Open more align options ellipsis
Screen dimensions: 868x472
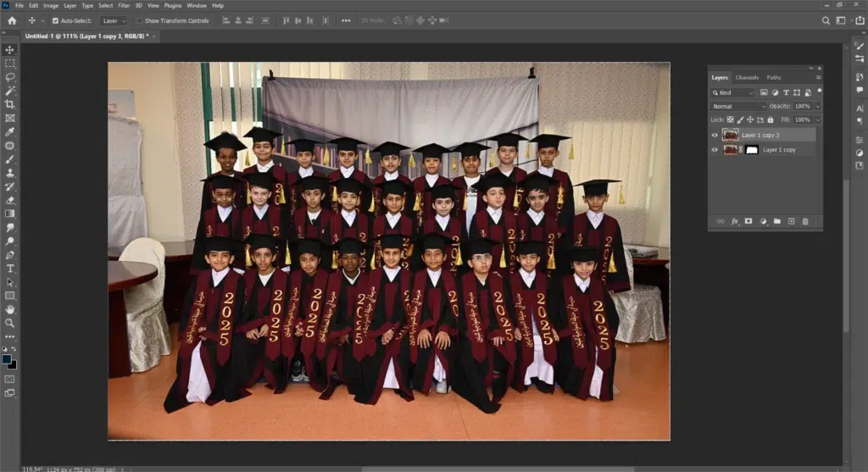click(346, 20)
